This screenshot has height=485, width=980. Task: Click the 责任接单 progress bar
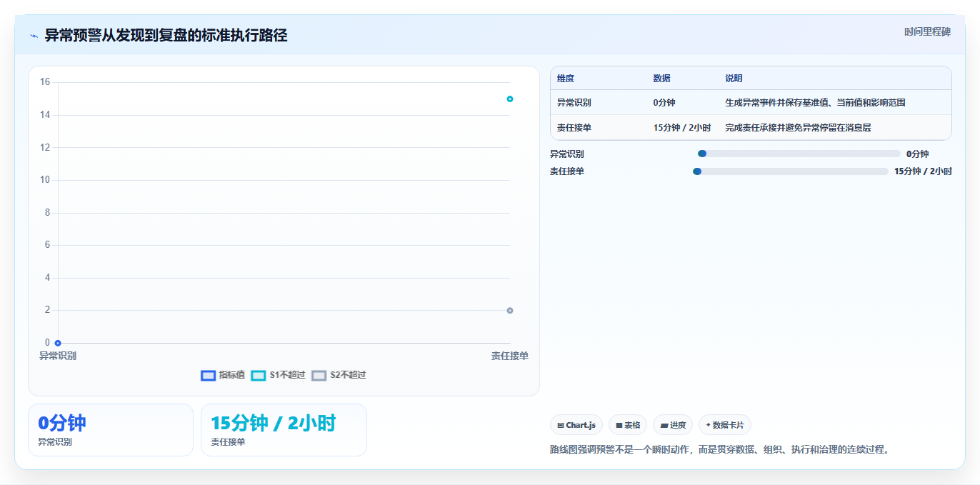coord(791,171)
